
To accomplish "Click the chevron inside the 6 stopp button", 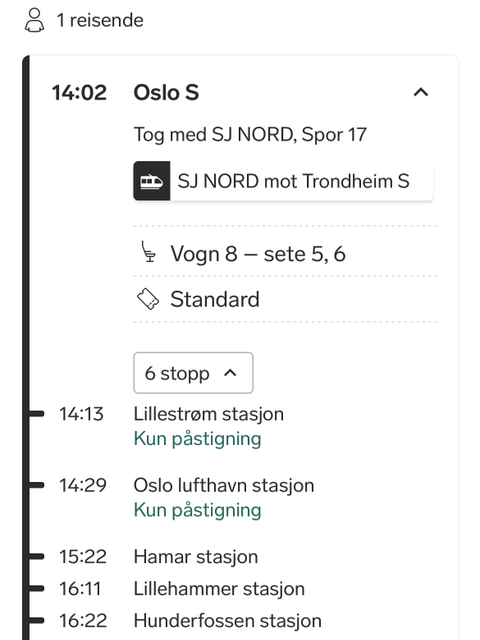I will pos(230,373).
